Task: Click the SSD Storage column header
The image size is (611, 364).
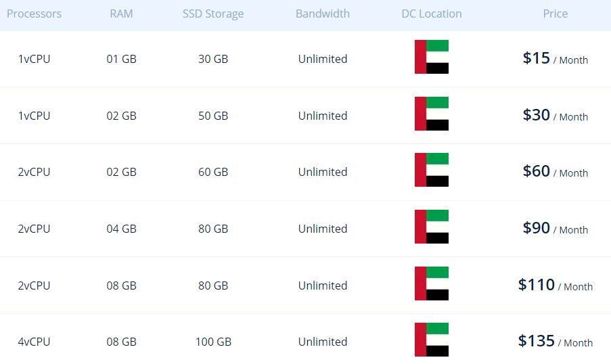Action: [213, 14]
